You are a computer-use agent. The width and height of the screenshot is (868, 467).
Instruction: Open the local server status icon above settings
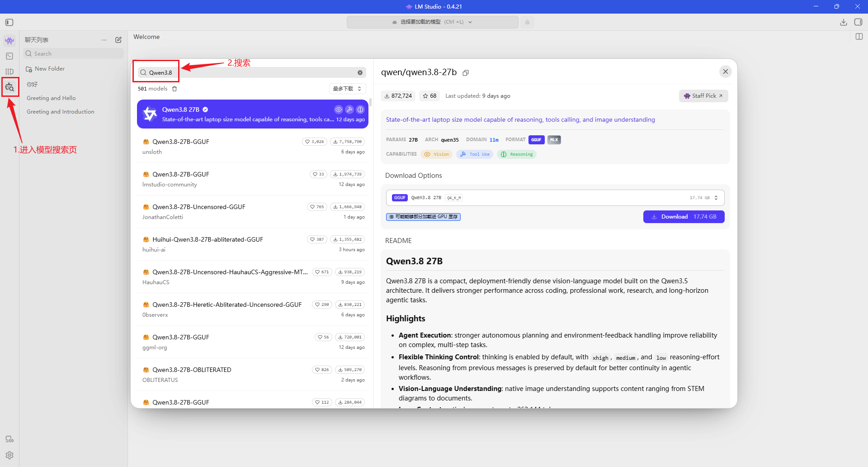(9, 439)
